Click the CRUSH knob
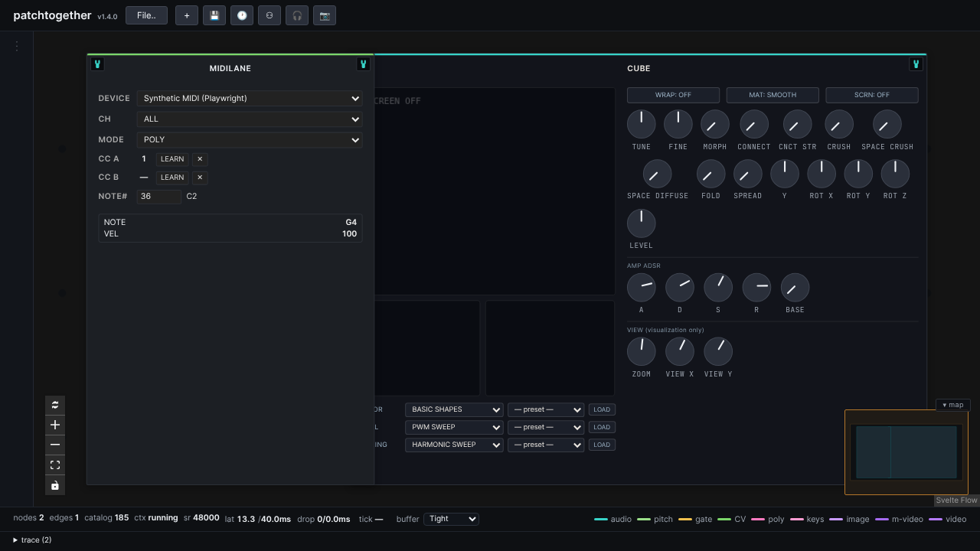The width and height of the screenshot is (980, 551). tap(839, 124)
